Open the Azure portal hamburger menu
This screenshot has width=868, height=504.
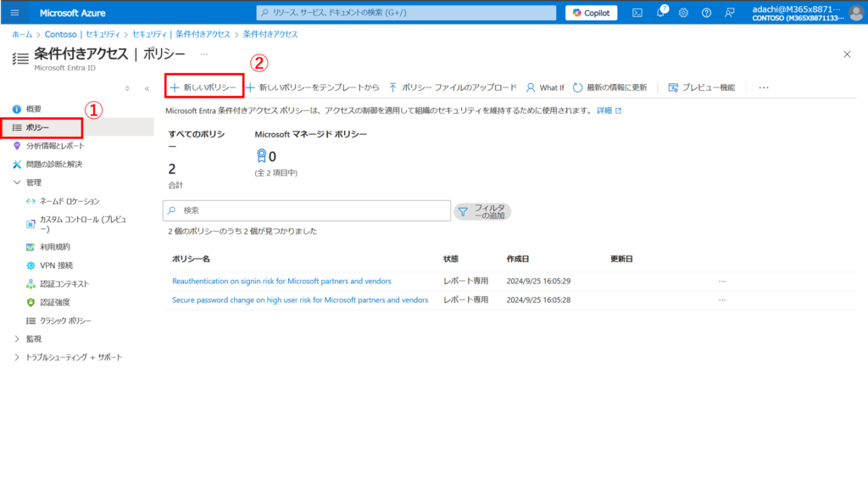click(x=15, y=13)
